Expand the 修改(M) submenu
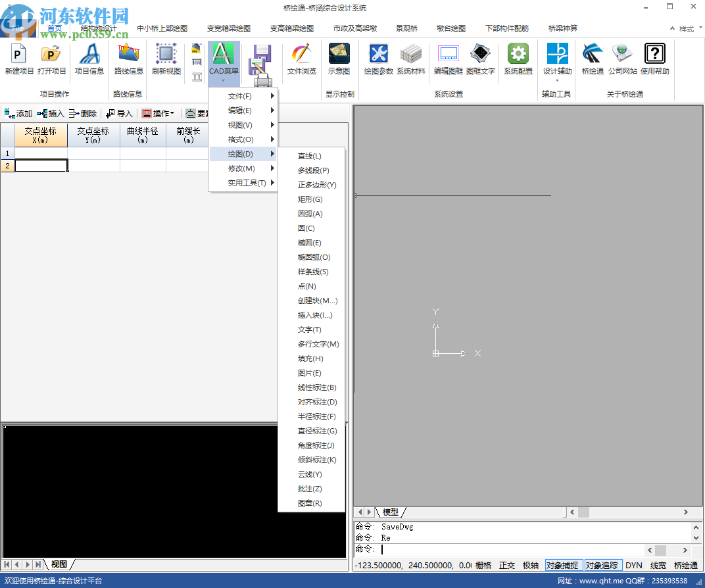The image size is (705, 588). coord(243,168)
